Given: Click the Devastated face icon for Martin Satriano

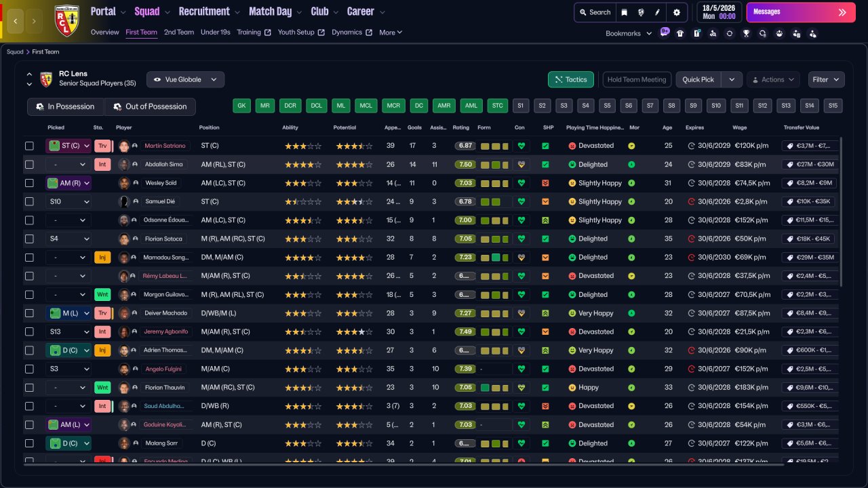Looking at the screenshot, I should [572, 146].
